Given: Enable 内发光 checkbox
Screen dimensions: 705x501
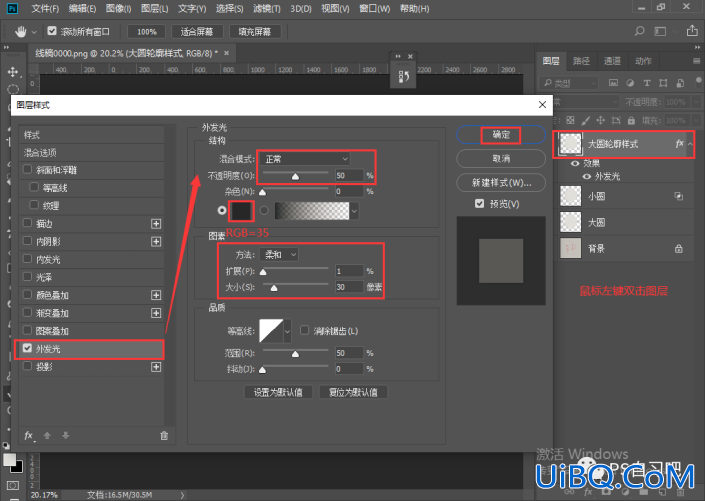Looking at the screenshot, I should [27, 259].
